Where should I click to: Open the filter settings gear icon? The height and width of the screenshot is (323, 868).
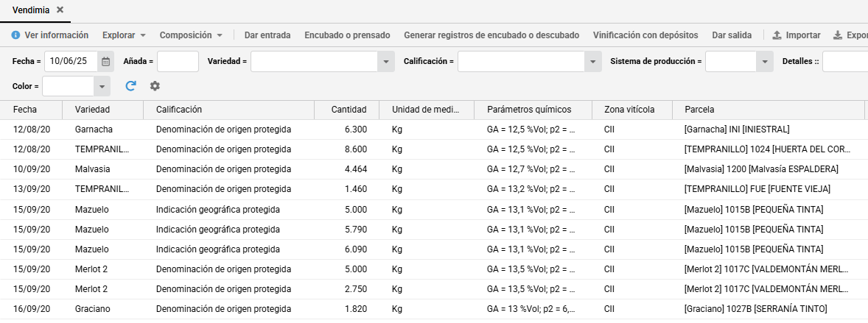(155, 86)
